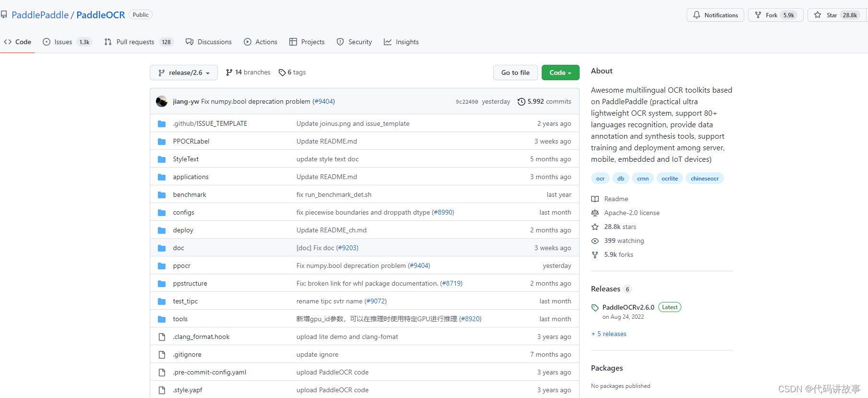Click the deploy folder icon
Image resolution: width=868 pixels, height=398 pixels.
pos(162,230)
